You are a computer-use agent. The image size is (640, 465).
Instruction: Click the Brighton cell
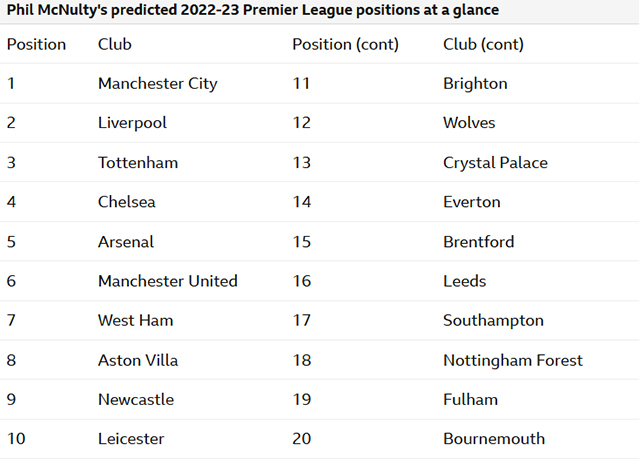pyautogui.click(x=475, y=84)
